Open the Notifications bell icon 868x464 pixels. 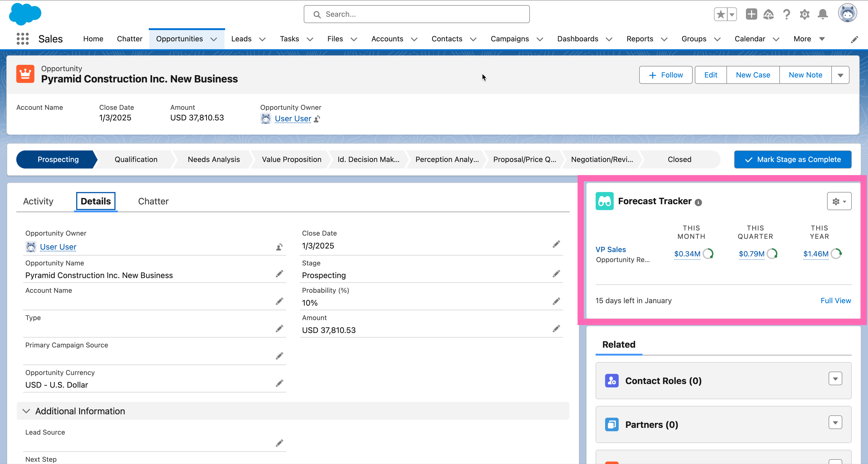point(823,14)
